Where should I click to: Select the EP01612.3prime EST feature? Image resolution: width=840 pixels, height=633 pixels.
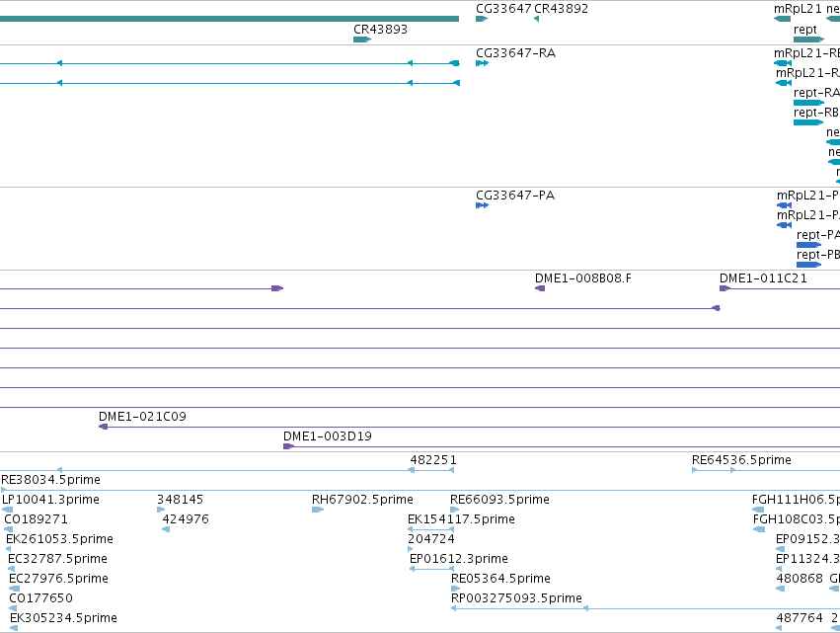point(431,569)
